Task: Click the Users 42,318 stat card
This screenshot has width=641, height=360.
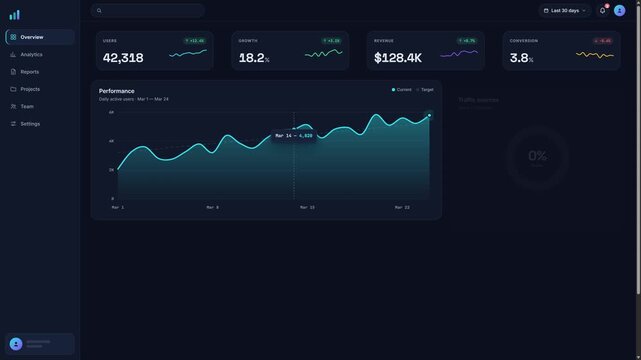Action: point(155,51)
